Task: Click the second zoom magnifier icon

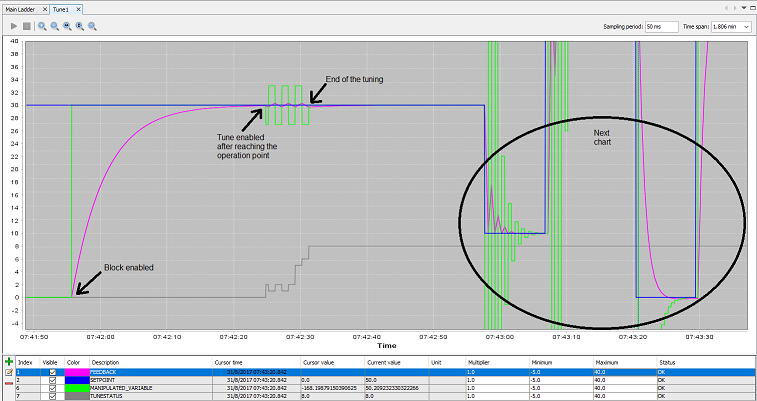Action: pyautogui.click(x=55, y=26)
